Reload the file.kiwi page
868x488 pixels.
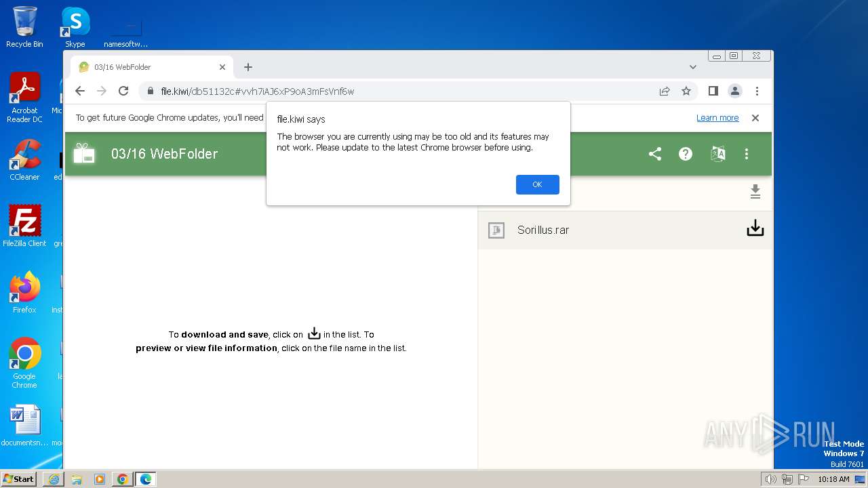point(123,91)
